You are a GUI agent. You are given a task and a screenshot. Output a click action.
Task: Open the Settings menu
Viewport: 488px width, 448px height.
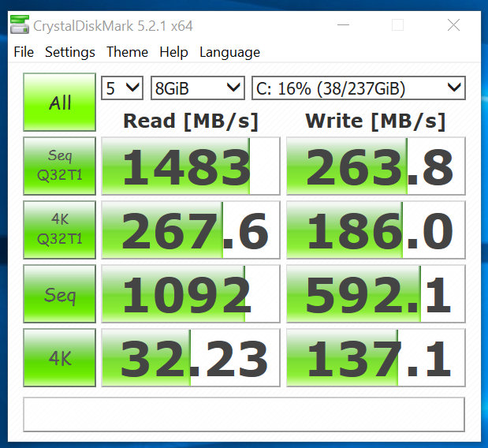(x=70, y=52)
